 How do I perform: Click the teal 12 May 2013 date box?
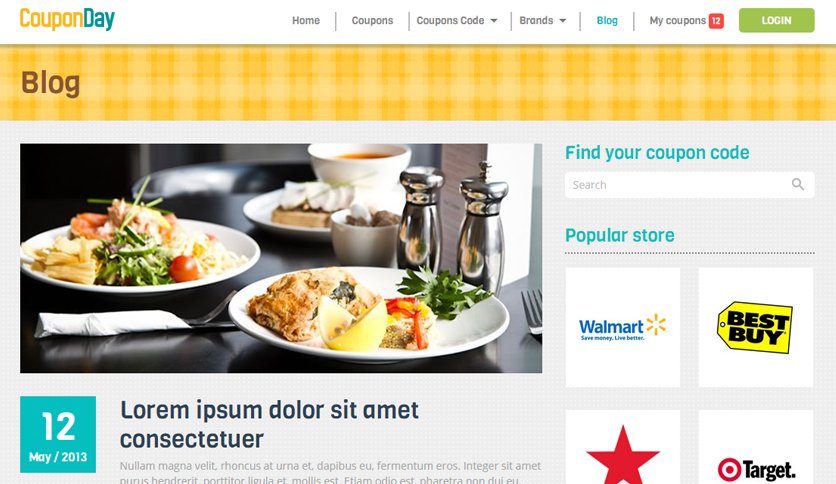click(58, 434)
